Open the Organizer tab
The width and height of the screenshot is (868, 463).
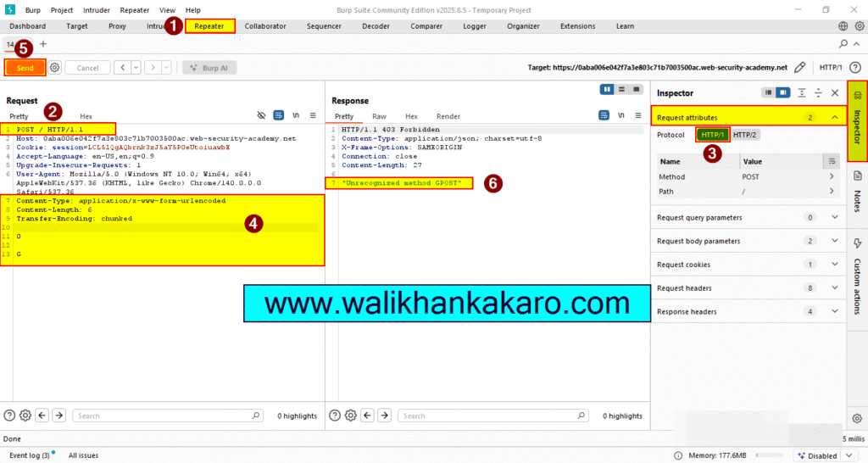pos(523,26)
